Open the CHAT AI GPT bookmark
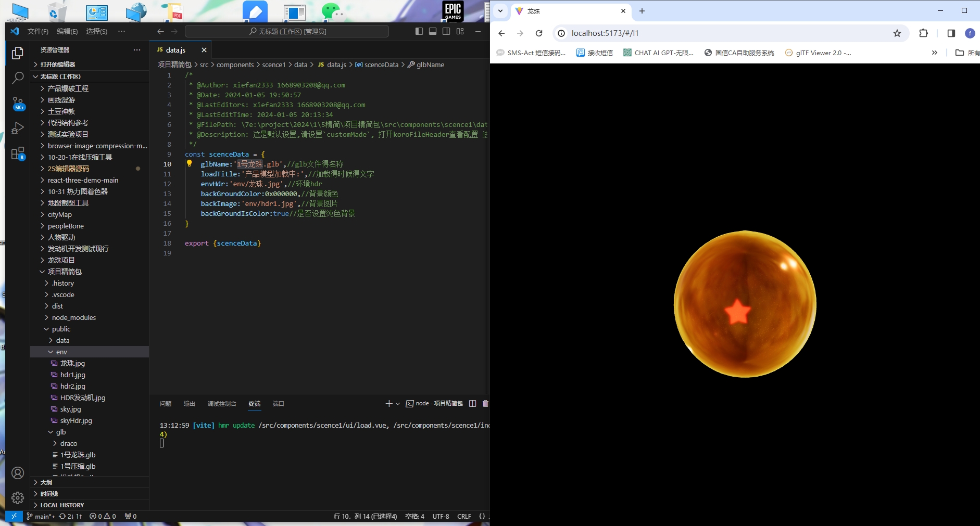980x526 pixels. [x=659, y=53]
